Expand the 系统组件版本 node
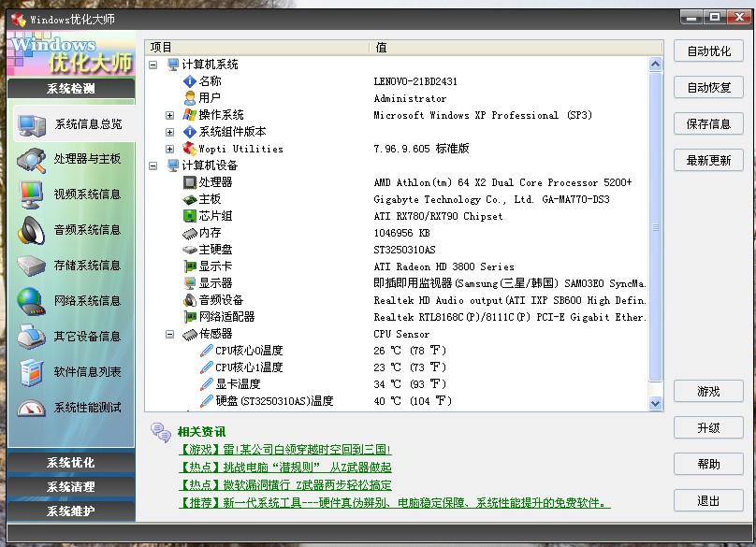Screen dimensions: 756x547 pyautogui.click(x=169, y=132)
